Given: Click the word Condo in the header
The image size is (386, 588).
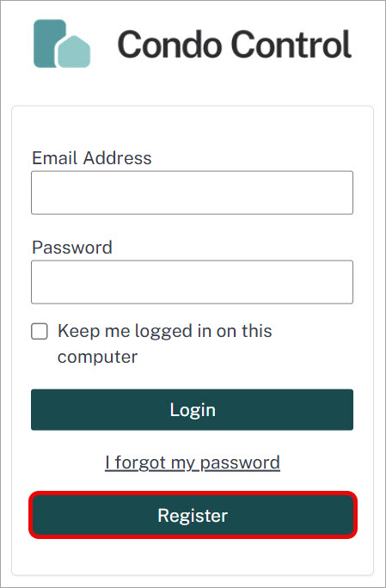Looking at the screenshot, I should coord(168,45).
